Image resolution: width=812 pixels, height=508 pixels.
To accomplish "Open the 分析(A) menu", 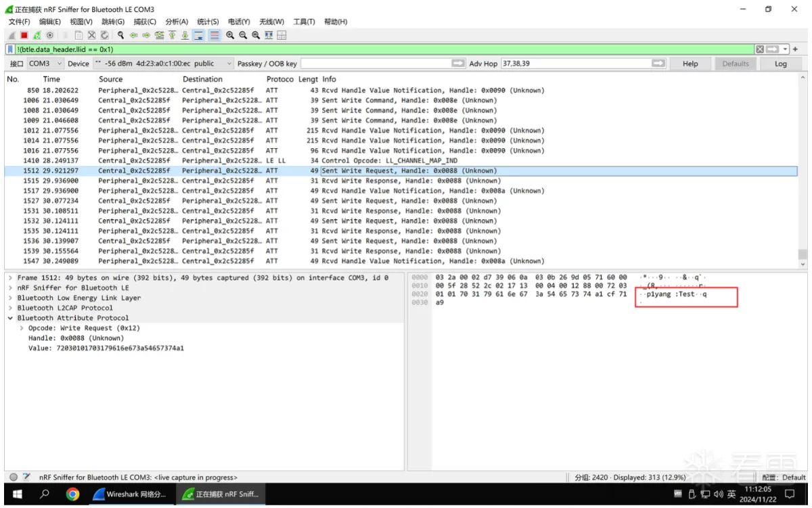I will point(176,22).
